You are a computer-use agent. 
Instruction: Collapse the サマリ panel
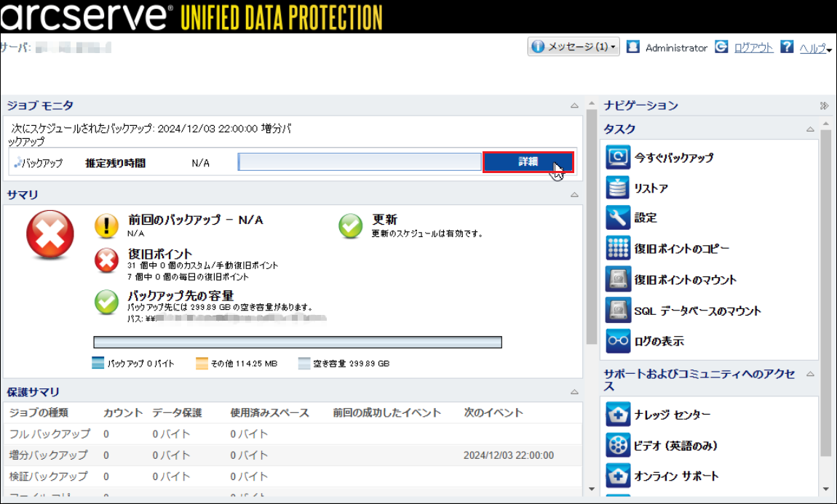coord(574,195)
